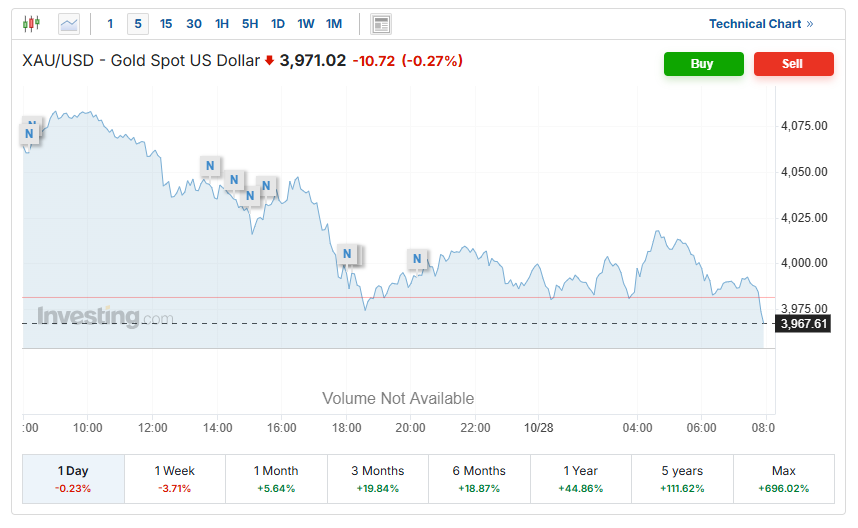Open the news marker just before 14:00
Viewport: 858px width, 528px height.
point(209,166)
